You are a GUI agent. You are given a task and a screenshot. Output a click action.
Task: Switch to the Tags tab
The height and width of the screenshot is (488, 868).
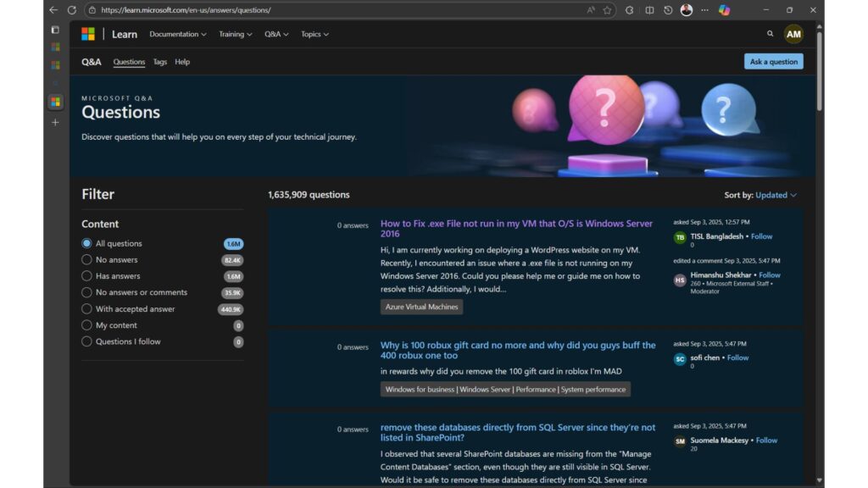click(x=159, y=61)
